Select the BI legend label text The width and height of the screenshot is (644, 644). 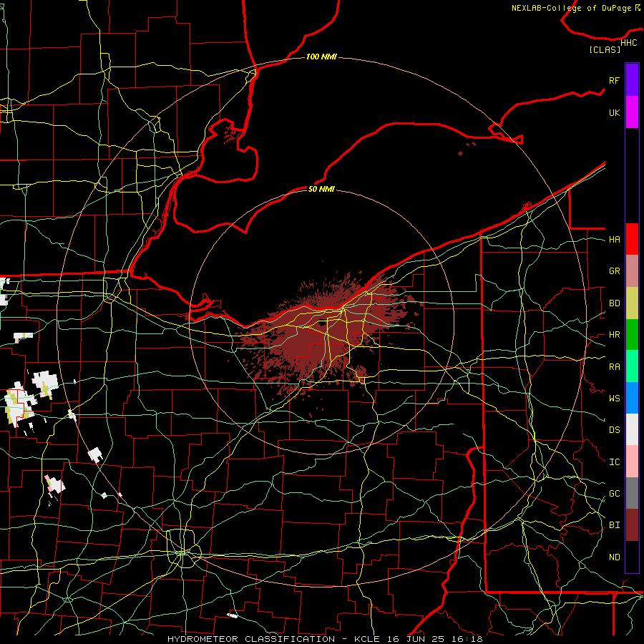tap(614, 525)
